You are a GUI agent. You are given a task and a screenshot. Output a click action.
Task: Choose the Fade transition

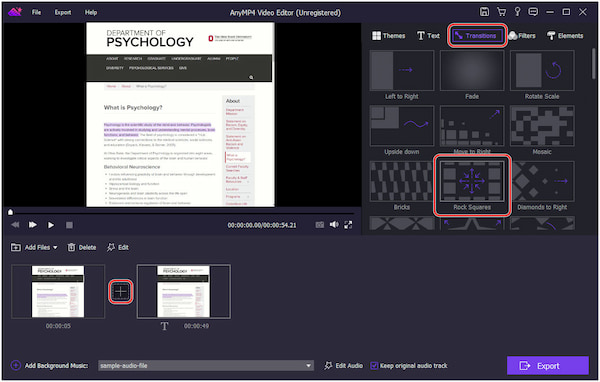point(472,70)
